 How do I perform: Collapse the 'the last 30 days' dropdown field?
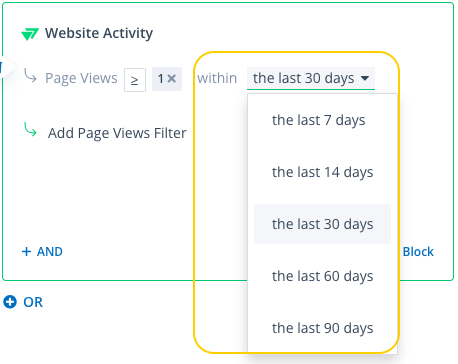click(311, 79)
